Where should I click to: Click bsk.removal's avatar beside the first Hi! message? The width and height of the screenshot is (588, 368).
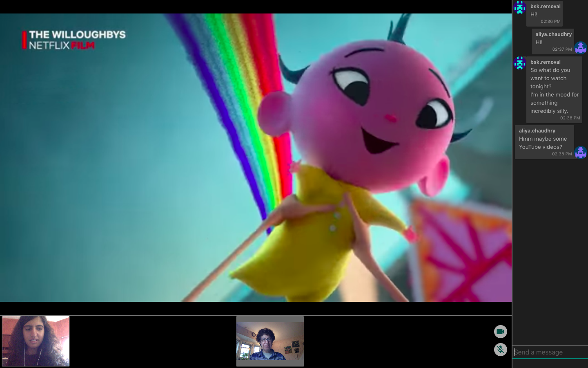(520, 7)
